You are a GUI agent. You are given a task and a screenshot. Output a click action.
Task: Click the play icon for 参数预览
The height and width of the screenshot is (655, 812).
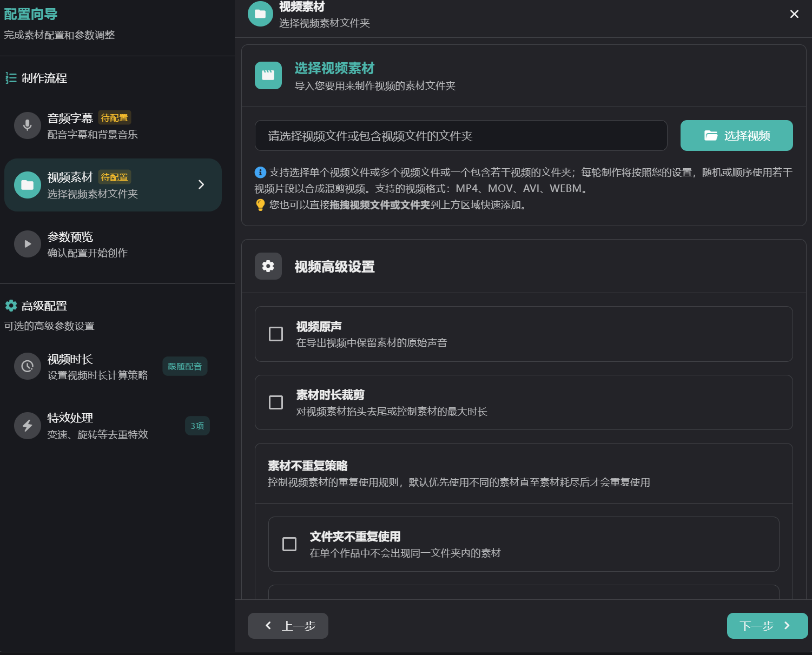tap(28, 244)
